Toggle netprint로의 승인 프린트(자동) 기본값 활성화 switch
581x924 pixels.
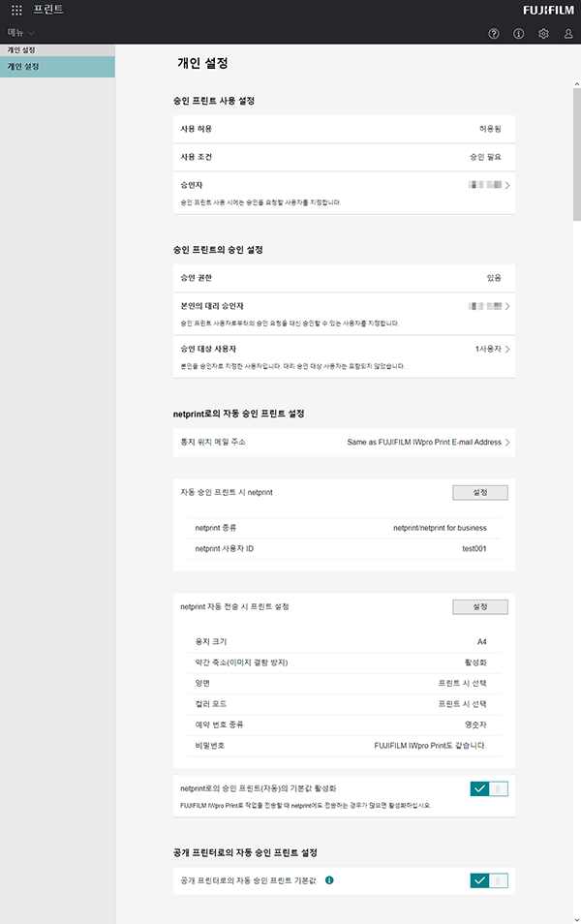(488, 788)
